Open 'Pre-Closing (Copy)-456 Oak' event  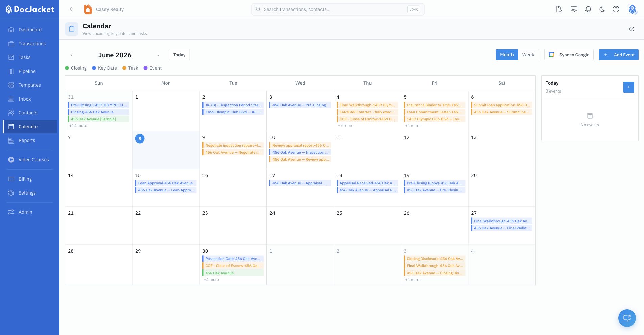(x=434, y=183)
